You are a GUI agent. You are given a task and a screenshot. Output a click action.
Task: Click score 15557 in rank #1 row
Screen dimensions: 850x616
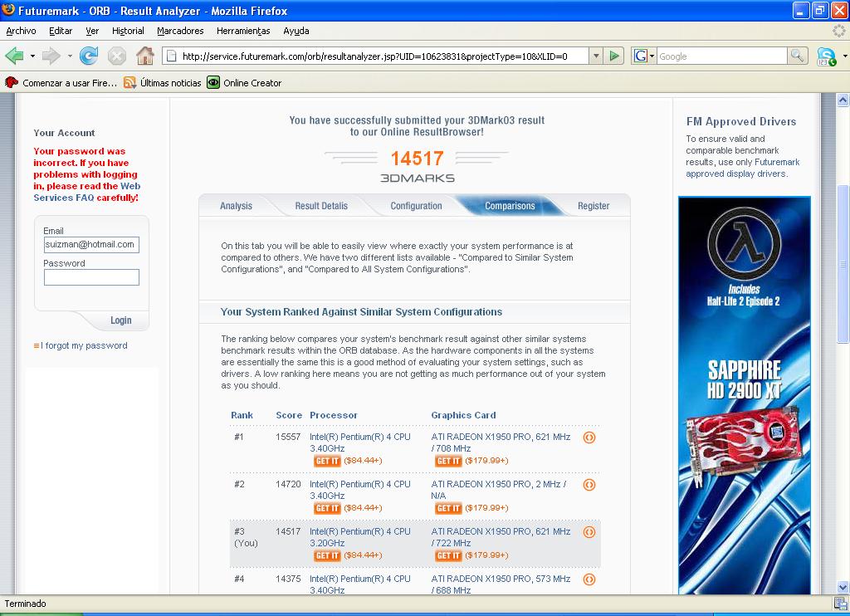(288, 437)
